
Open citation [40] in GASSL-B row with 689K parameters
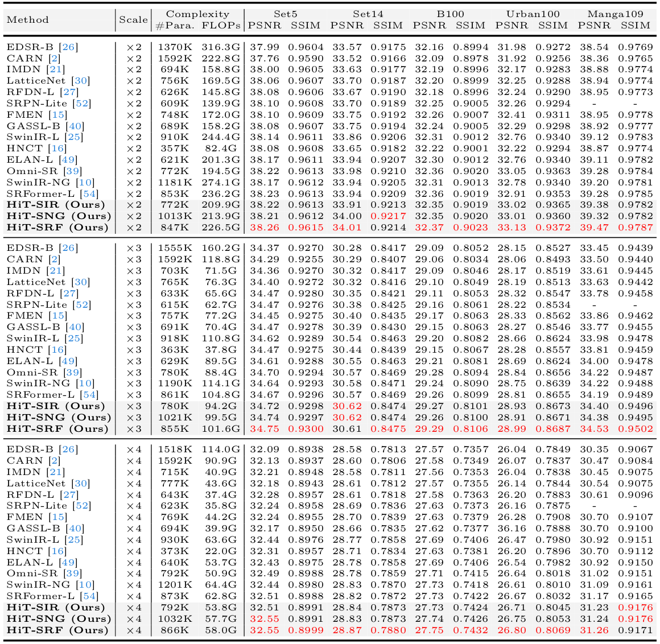click(x=75, y=126)
